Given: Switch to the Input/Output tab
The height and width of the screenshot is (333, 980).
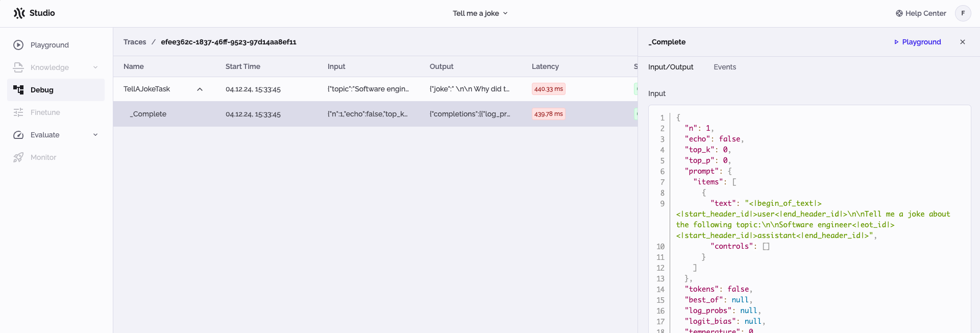Looking at the screenshot, I should tap(671, 67).
